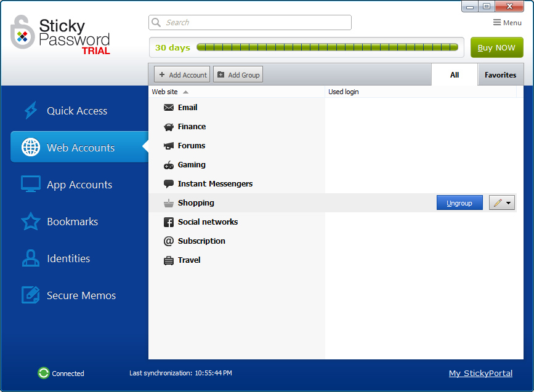534x392 pixels.
Task: Open Quick Access lightning bolt icon
Action: 31,110
